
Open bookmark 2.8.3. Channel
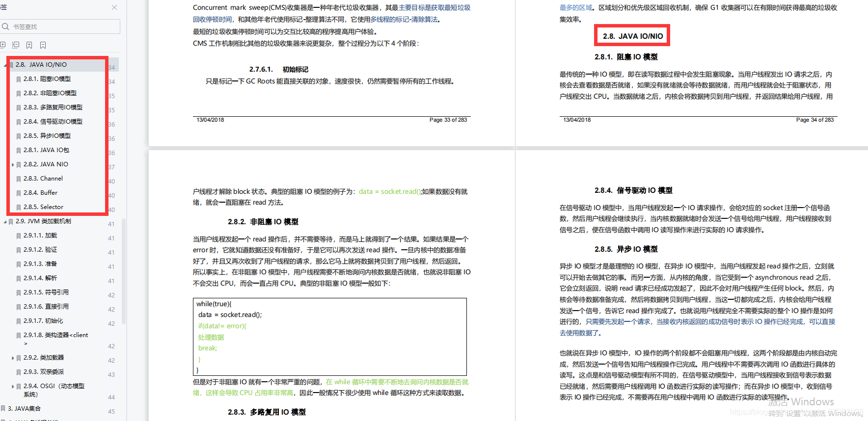point(43,178)
